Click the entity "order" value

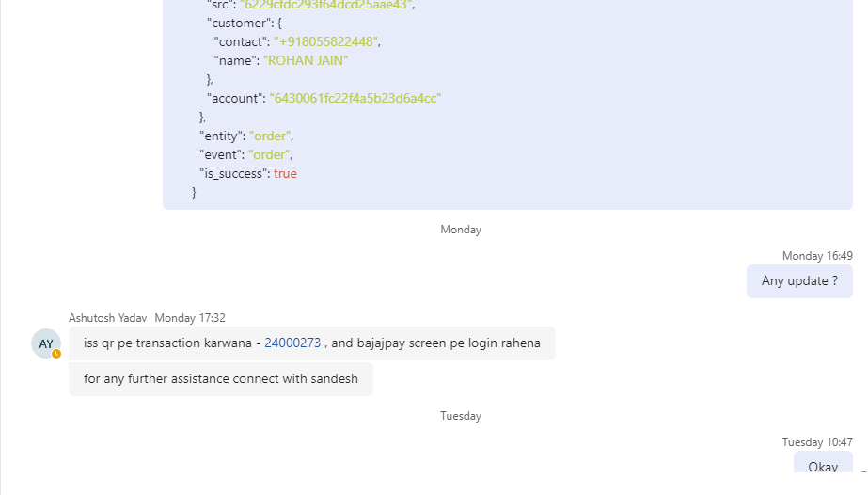point(271,136)
